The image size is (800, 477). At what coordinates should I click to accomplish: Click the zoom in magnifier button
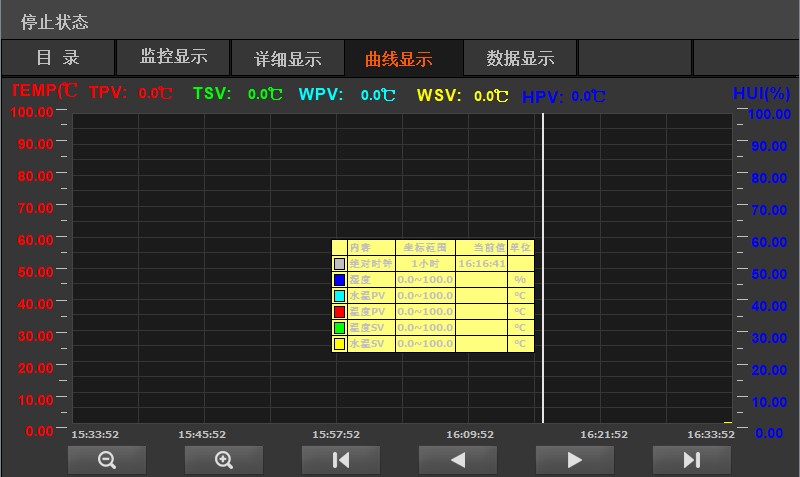(x=224, y=460)
